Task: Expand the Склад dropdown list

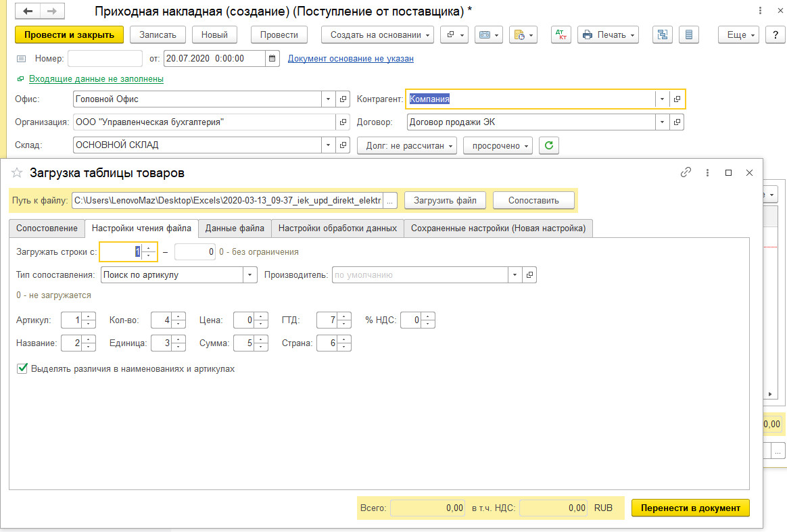Action: [328, 145]
